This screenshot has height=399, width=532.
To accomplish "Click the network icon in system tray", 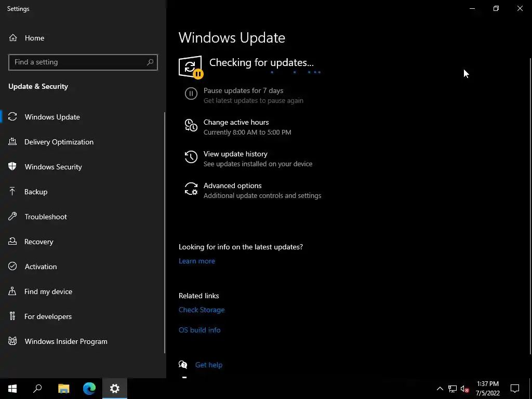I will click(x=453, y=389).
